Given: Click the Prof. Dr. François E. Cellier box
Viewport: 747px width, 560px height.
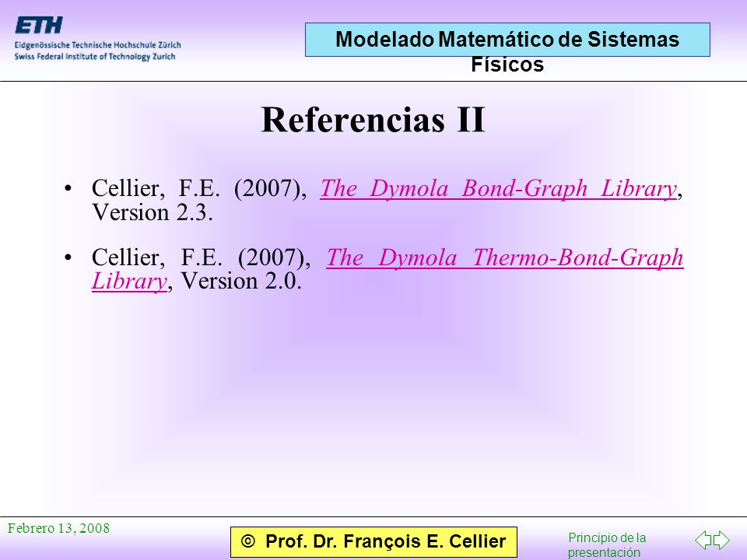Looking at the screenshot, I should (373, 542).
